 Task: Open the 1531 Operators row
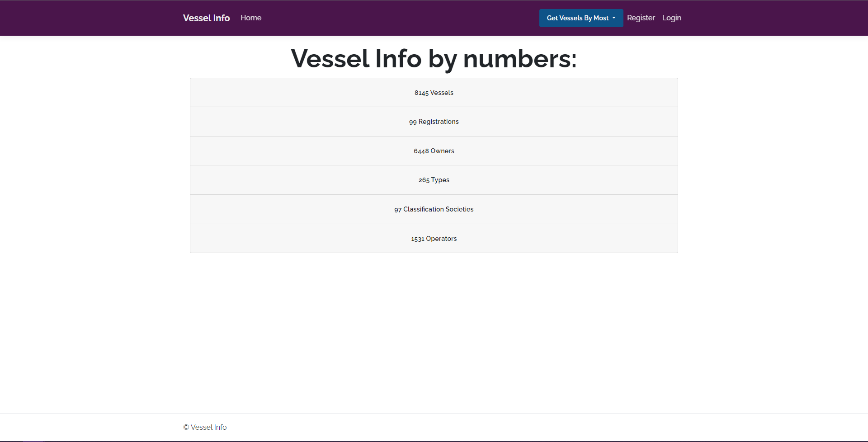pos(434,238)
